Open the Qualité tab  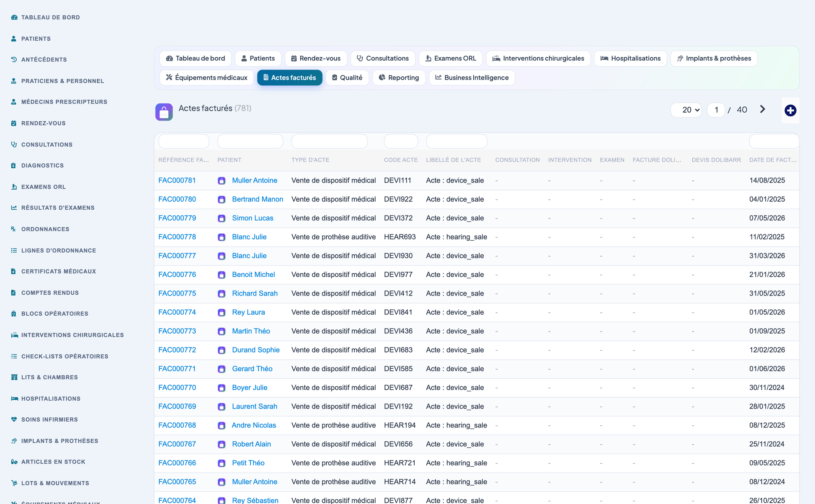(x=347, y=77)
